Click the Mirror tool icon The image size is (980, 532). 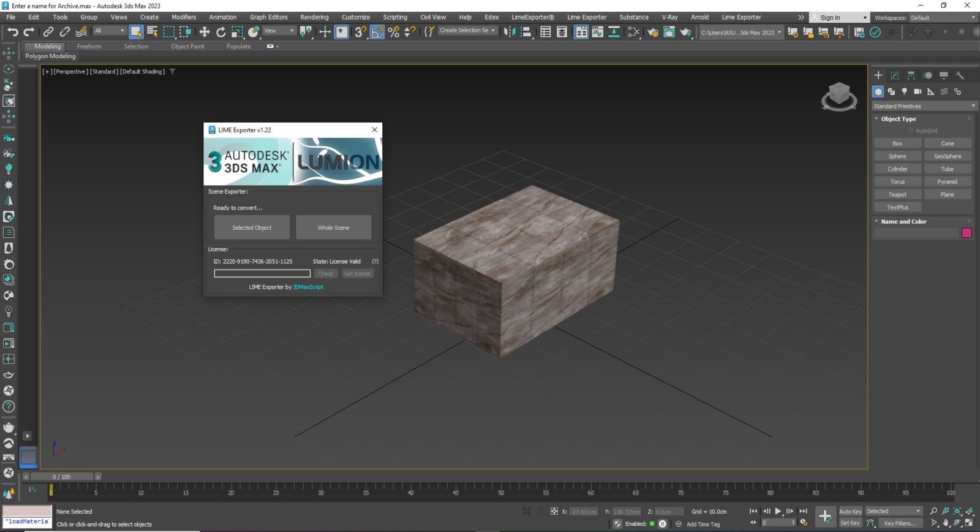[510, 32]
